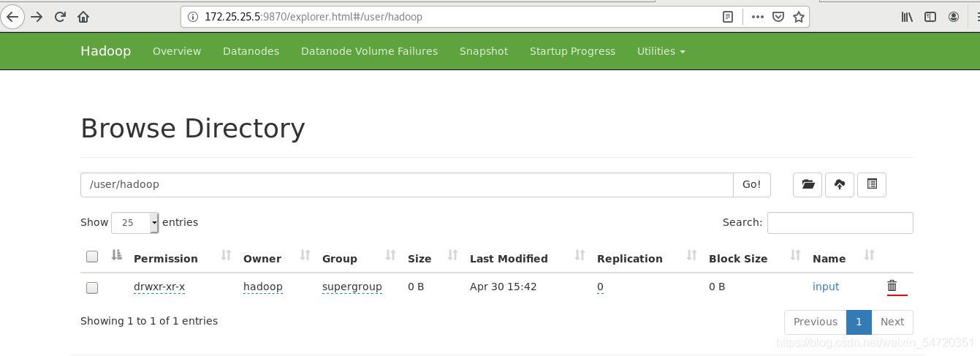The height and width of the screenshot is (356, 980).
Task: Open the cut and paste list icon
Action: (872, 185)
